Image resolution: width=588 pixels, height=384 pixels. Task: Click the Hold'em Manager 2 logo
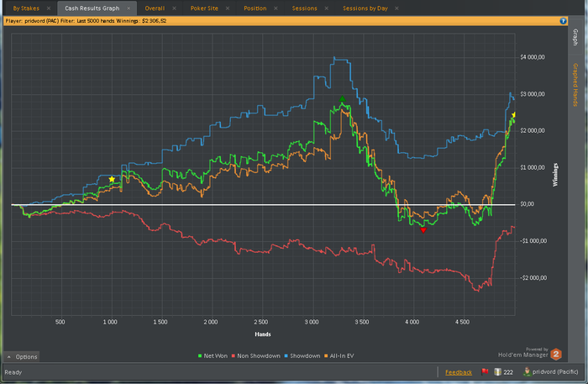coord(556,354)
